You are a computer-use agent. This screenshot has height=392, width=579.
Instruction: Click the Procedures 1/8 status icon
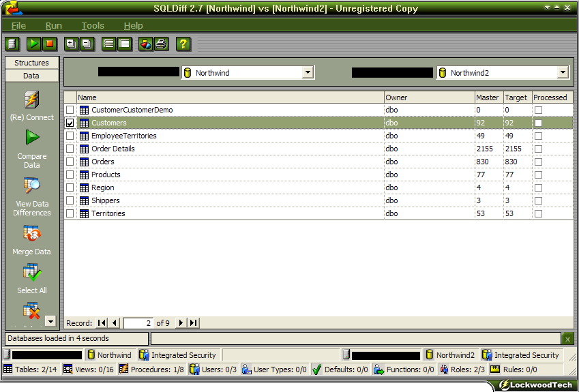point(123,369)
